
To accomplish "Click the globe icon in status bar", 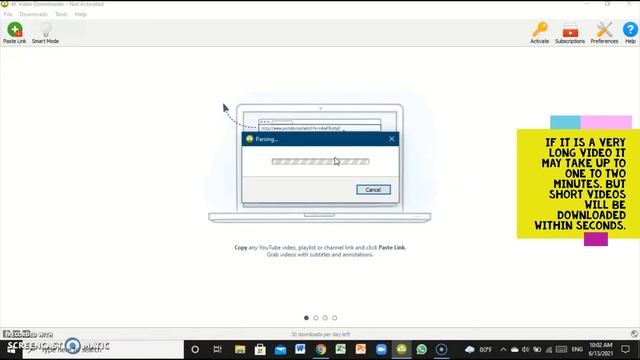I will 634,334.
